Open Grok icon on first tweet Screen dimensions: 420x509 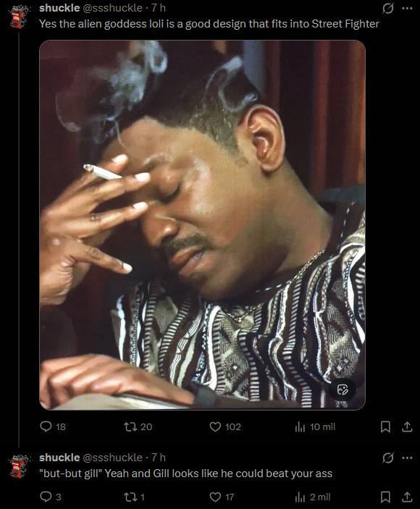click(388, 8)
